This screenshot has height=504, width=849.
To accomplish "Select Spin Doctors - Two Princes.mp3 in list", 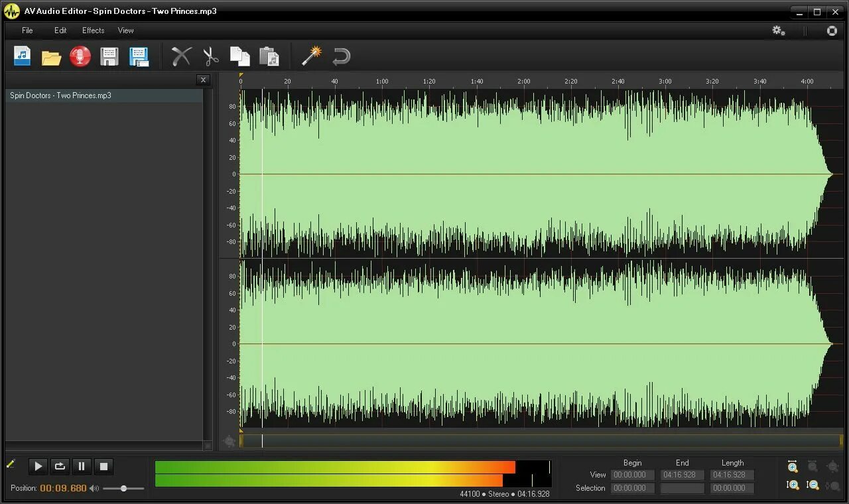I will [x=104, y=95].
